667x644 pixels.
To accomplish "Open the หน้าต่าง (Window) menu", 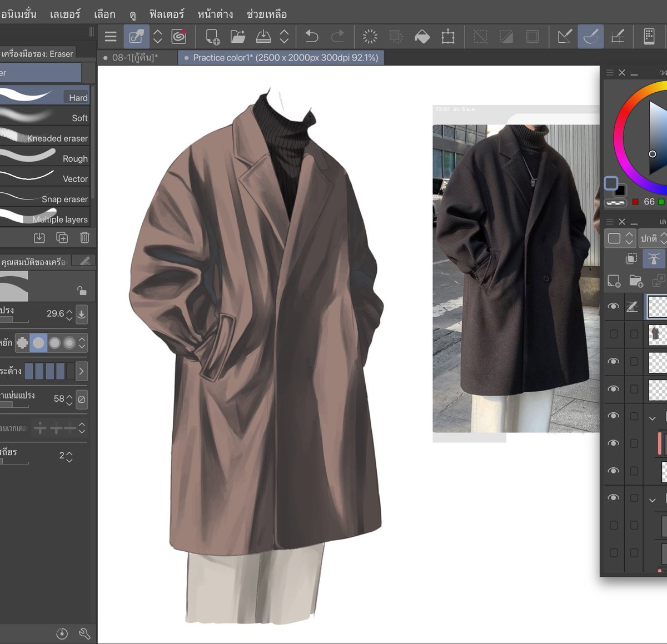I will click(215, 14).
